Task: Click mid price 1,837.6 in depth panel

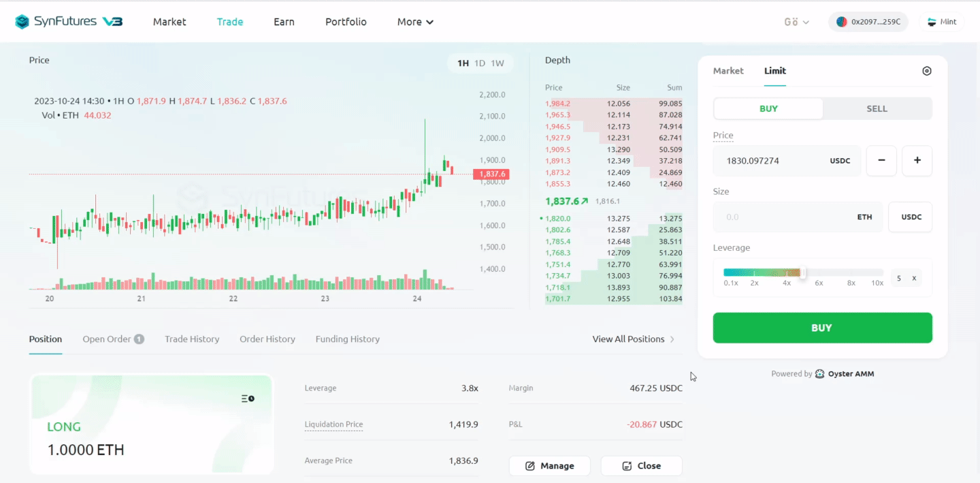Action: (x=562, y=202)
